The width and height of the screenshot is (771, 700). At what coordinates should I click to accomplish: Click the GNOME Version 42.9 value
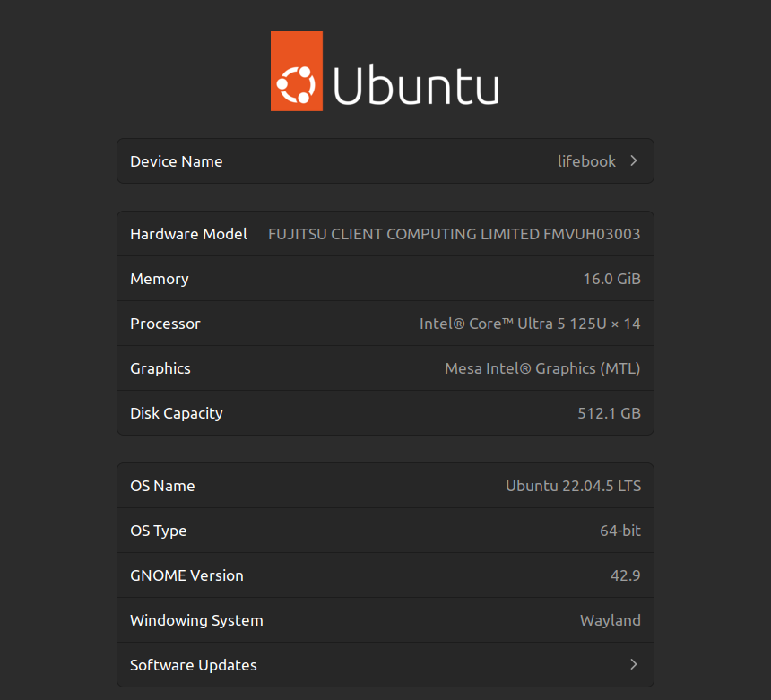[x=625, y=575]
